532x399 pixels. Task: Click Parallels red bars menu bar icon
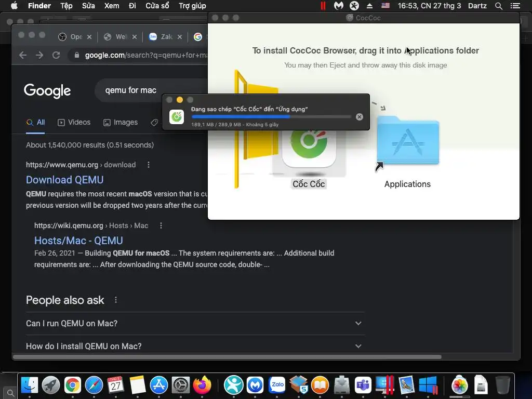click(x=323, y=6)
